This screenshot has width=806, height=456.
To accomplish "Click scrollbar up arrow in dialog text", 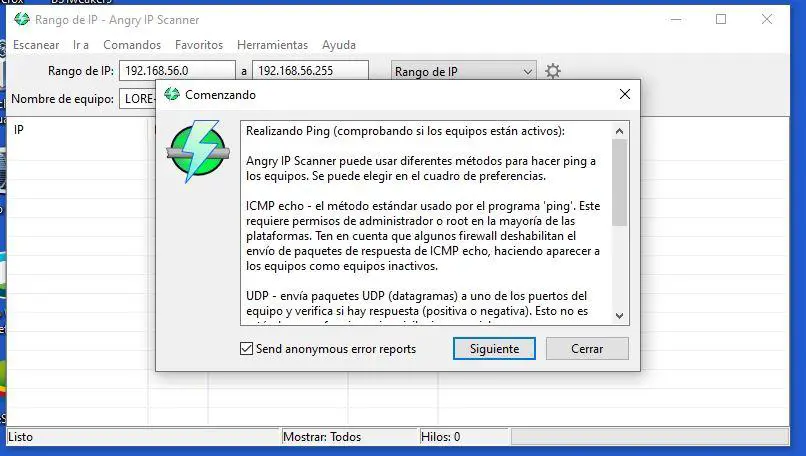I will click(x=619, y=131).
